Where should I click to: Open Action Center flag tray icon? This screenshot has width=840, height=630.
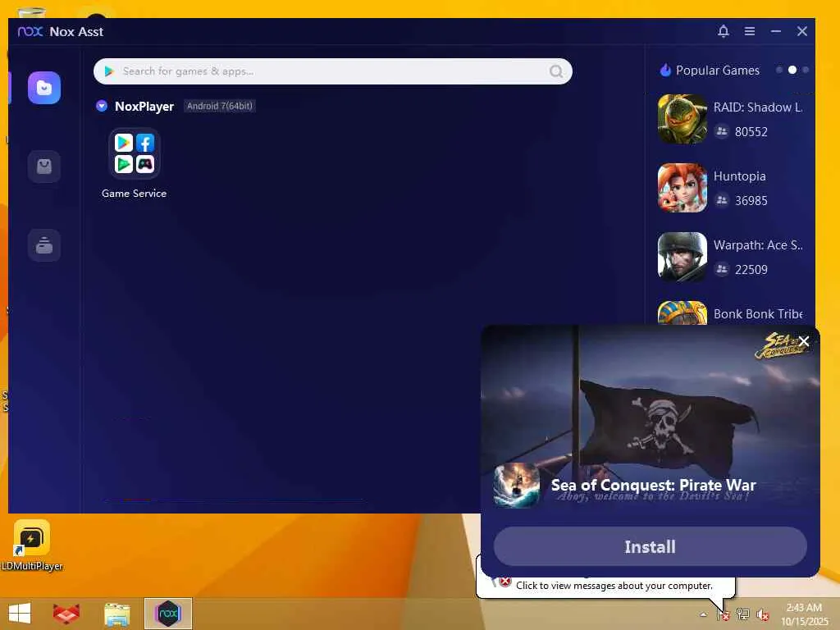(723, 614)
